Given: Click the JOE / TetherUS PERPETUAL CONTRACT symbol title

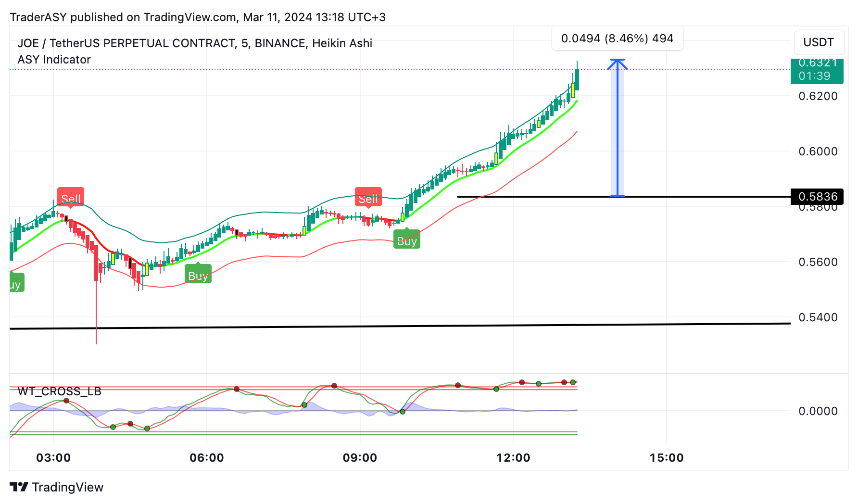Looking at the screenshot, I should coord(195,43).
